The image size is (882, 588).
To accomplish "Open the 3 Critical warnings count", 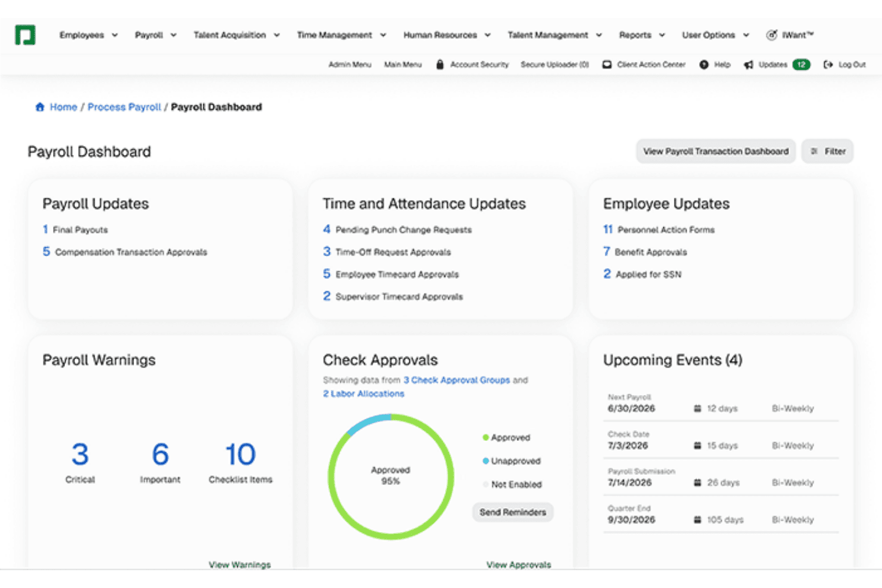I will click(x=80, y=455).
